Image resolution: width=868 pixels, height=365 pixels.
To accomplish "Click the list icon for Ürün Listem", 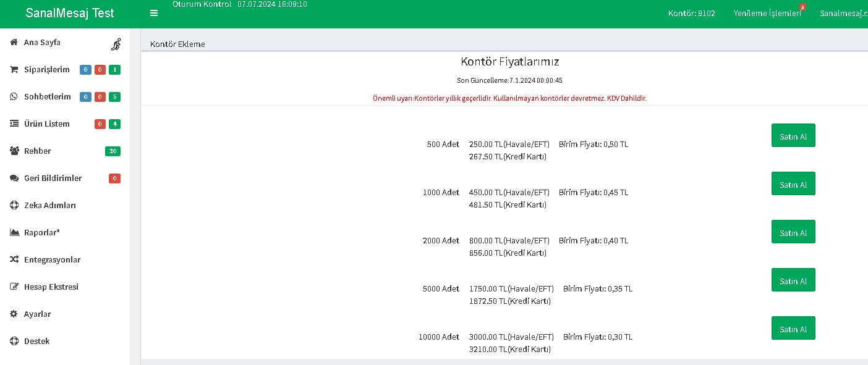I will pyautogui.click(x=14, y=124).
